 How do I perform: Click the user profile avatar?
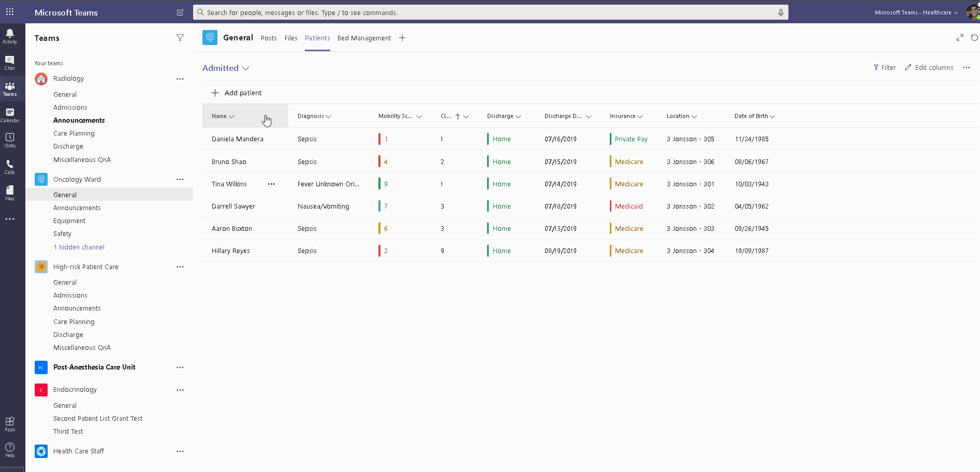[x=973, y=12]
